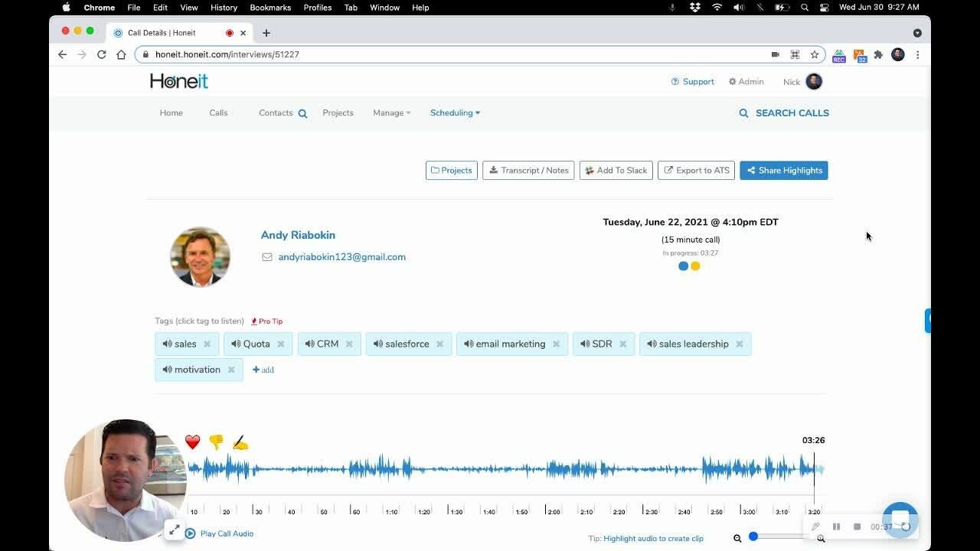Viewport: 980px width, 551px height.
Task: Expand the webcam bubble with arrows icon
Action: [x=174, y=530]
